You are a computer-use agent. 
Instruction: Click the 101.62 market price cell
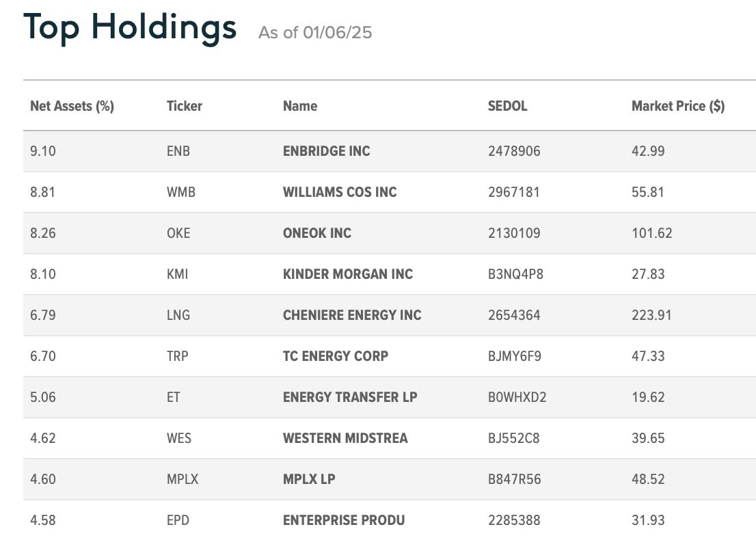click(x=652, y=233)
